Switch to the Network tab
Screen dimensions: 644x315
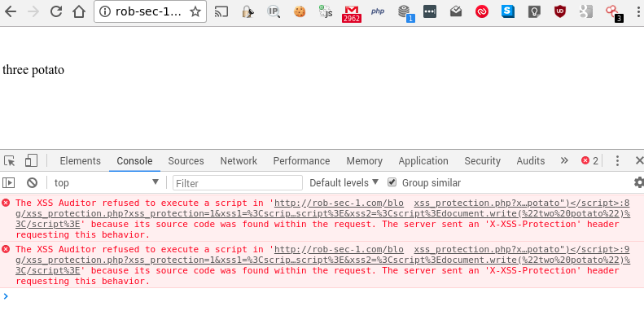[x=239, y=161]
